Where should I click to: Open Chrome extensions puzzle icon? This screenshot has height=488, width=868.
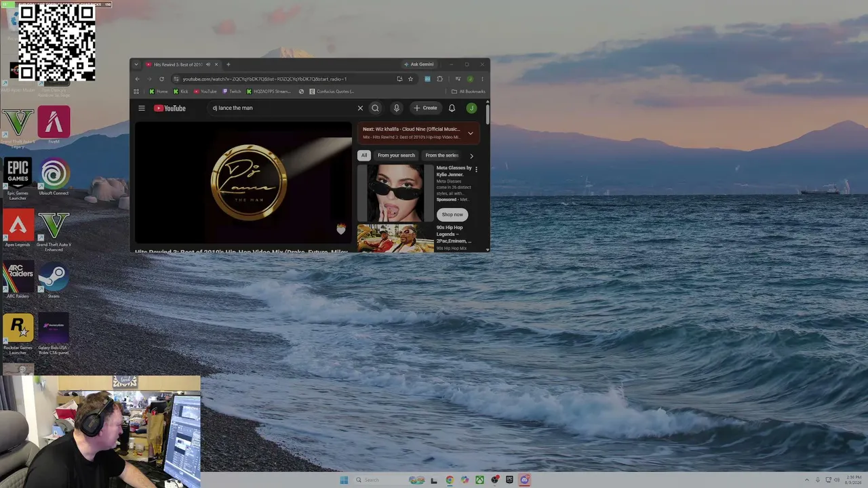tap(439, 79)
